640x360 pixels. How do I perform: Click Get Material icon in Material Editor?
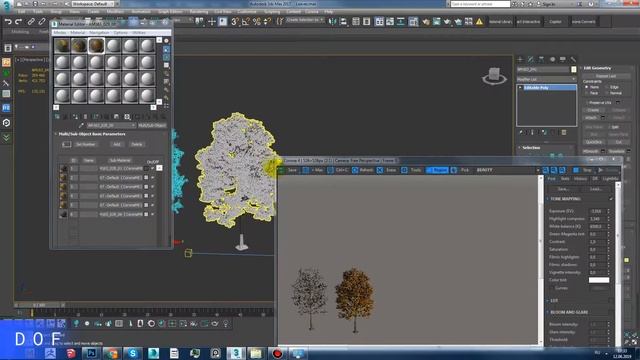(x=57, y=117)
